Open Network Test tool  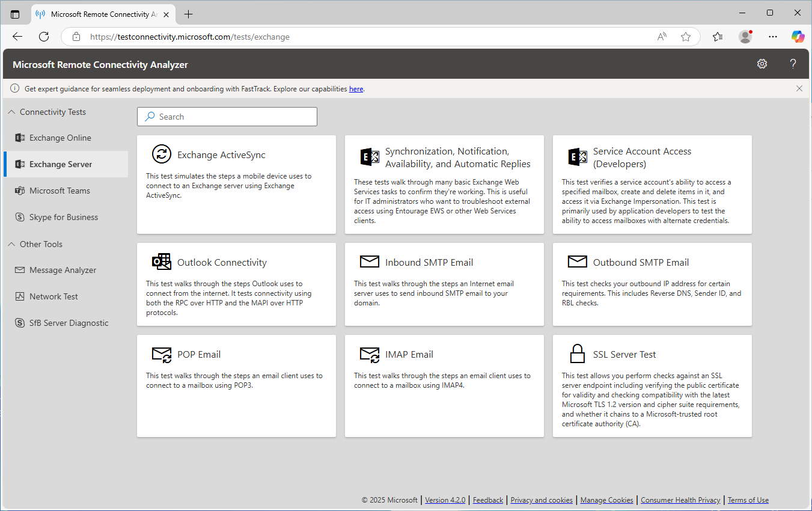pyautogui.click(x=66, y=296)
